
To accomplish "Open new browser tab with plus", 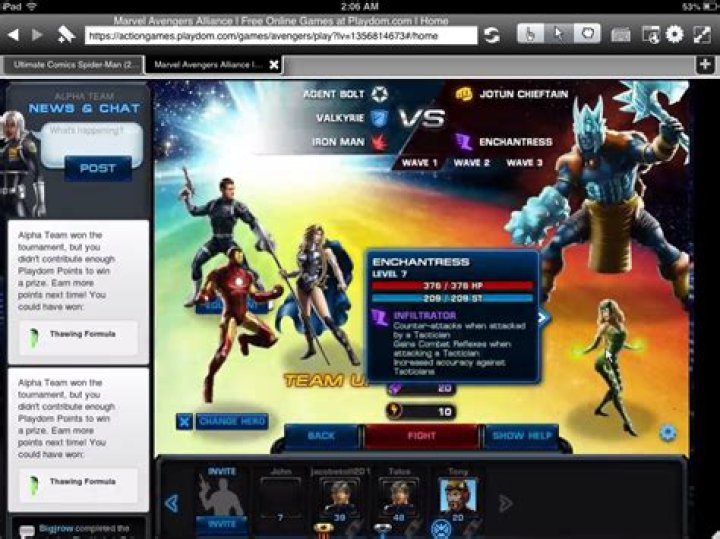I will click(706, 64).
